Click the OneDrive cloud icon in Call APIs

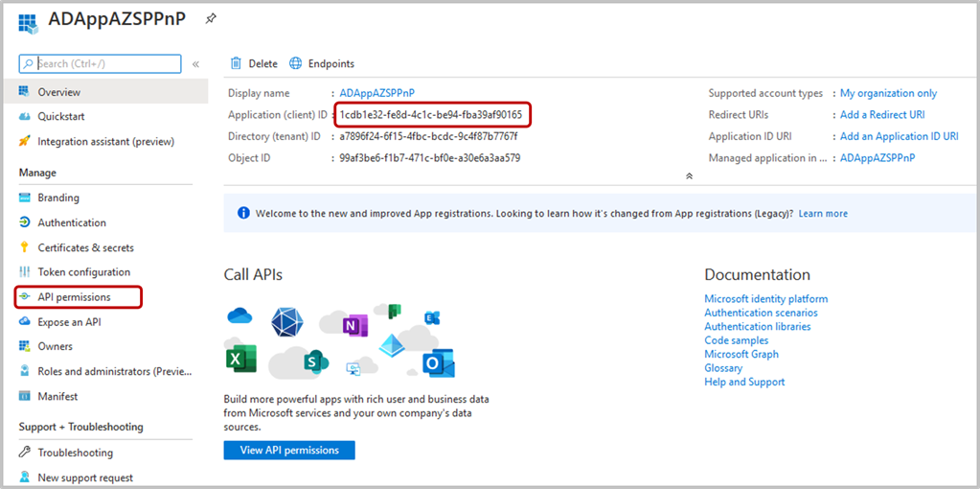pos(239,315)
